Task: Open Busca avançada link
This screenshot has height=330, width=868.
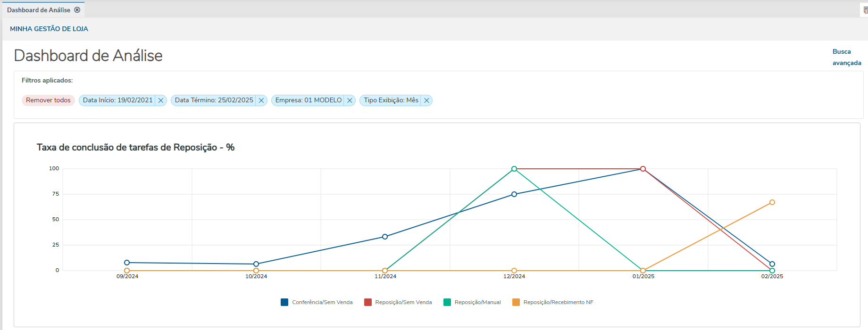Action: pos(846,57)
